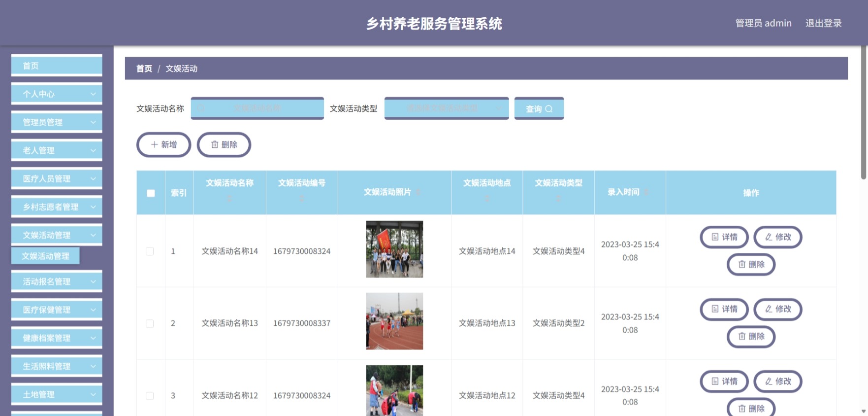
Task: Open 详情 for 文娱活动名称12
Action: (x=724, y=381)
